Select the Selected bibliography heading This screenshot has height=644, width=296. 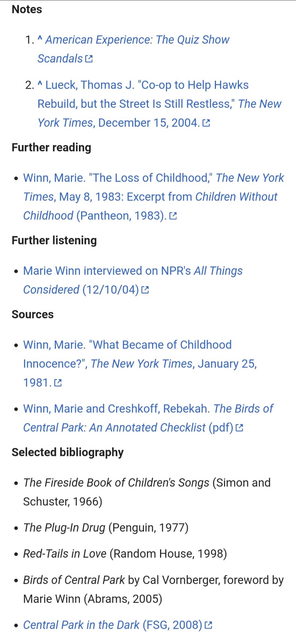pos(68,452)
